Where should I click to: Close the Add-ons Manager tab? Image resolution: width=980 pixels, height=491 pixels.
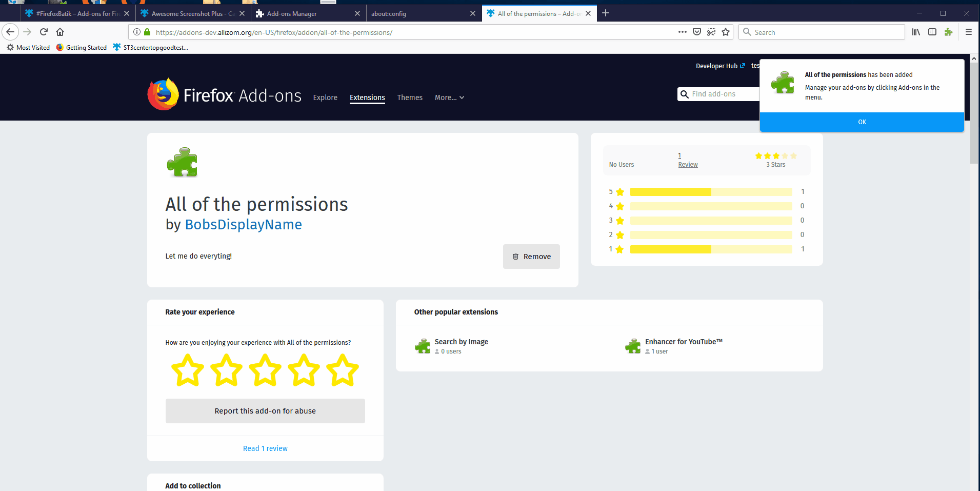coord(357,13)
